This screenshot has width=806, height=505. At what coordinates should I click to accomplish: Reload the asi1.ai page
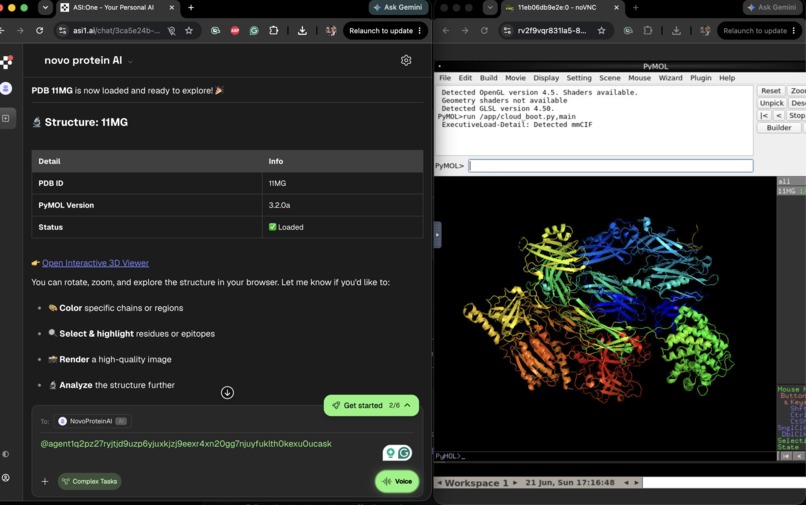coord(40,31)
